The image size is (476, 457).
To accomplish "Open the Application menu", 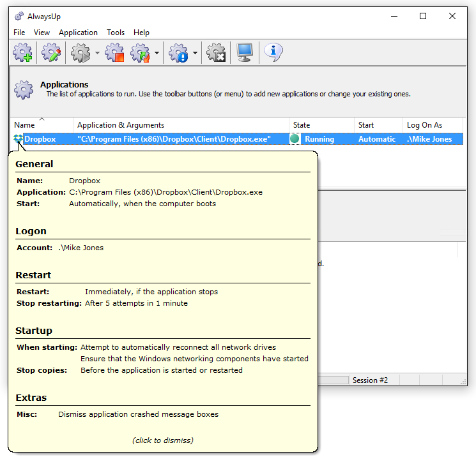I will [78, 33].
